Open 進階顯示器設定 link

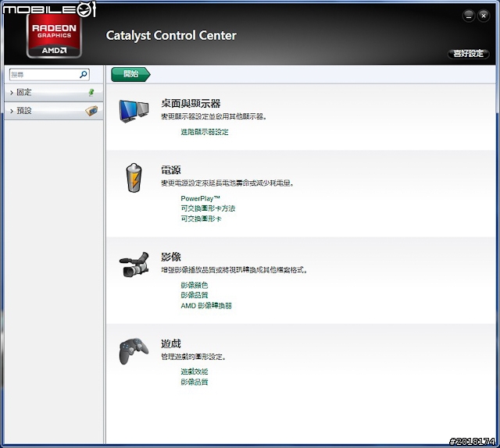(x=205, y=132)
